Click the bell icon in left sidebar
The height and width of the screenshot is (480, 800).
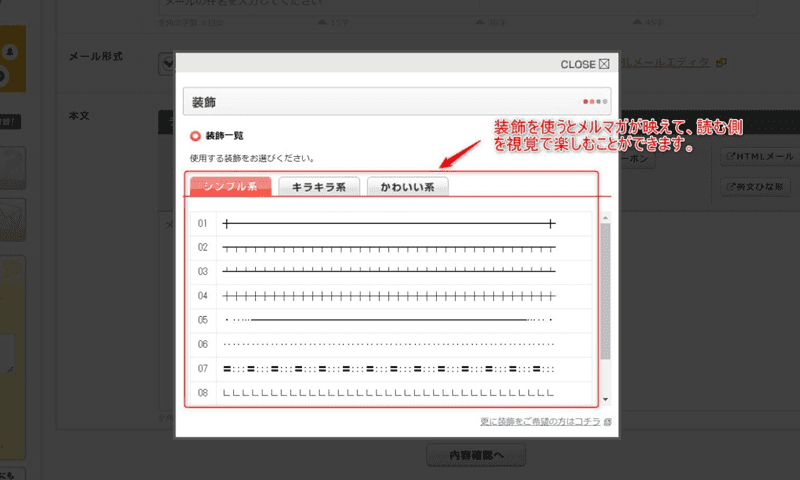tap(10, 52)
